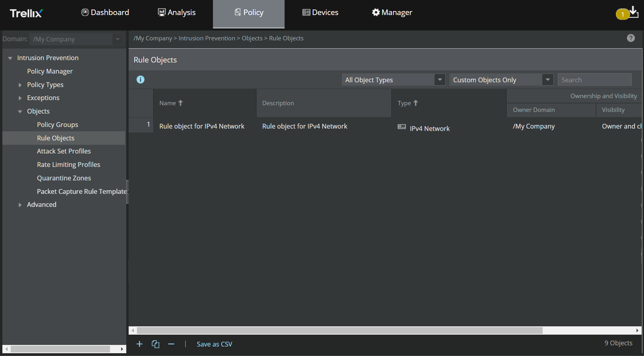Click Intrusion Prevention breadcrumb link
The image size is (644, 356).
coord(207,38)
